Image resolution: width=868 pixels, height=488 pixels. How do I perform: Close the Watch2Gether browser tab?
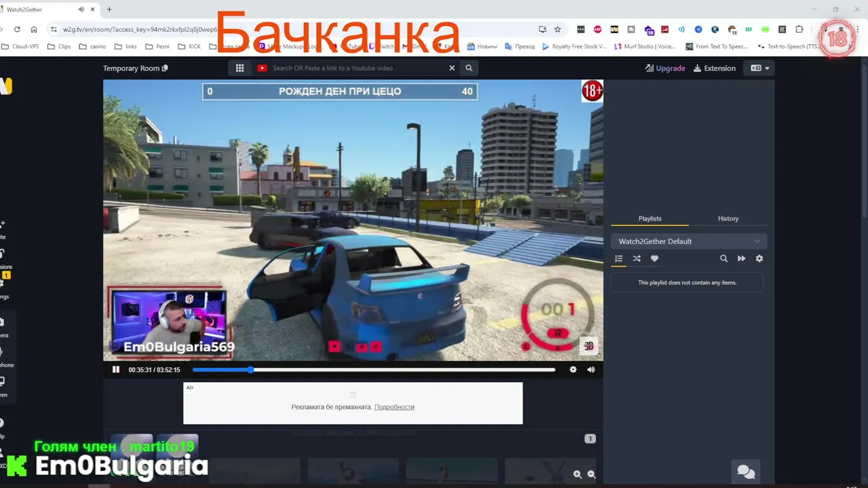93,9
